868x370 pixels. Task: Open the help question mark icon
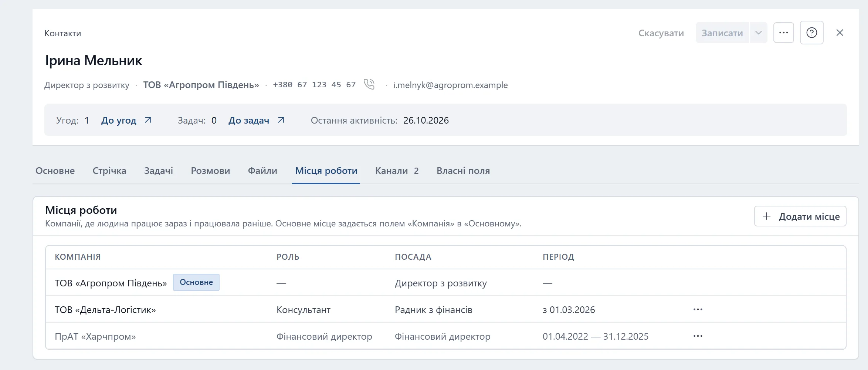click(x=811, y=33)
